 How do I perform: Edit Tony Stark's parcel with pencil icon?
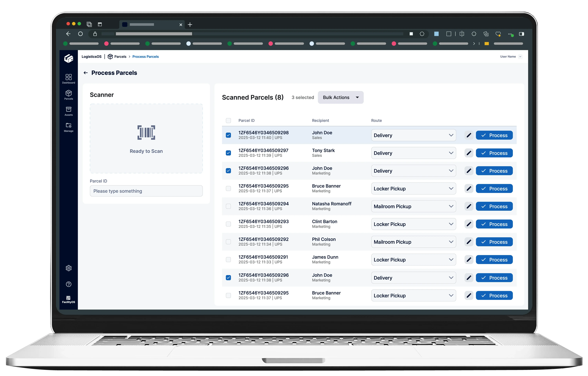[469, 153]
